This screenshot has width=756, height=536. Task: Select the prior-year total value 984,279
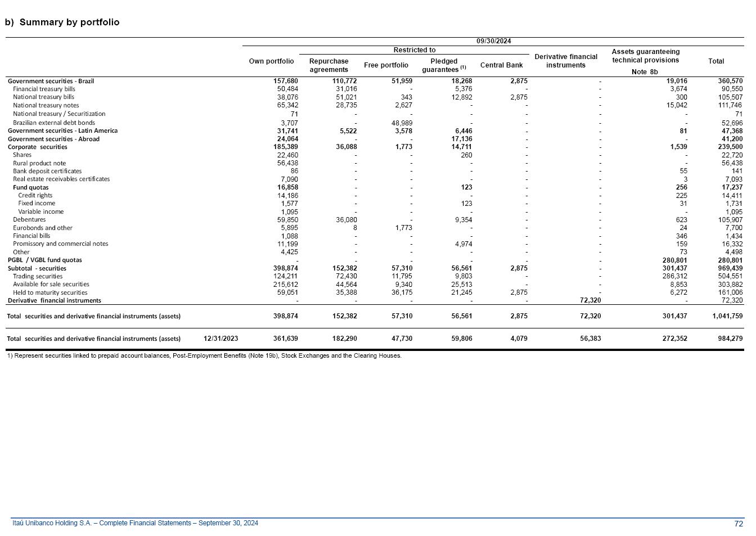click(x=730, y=339)
